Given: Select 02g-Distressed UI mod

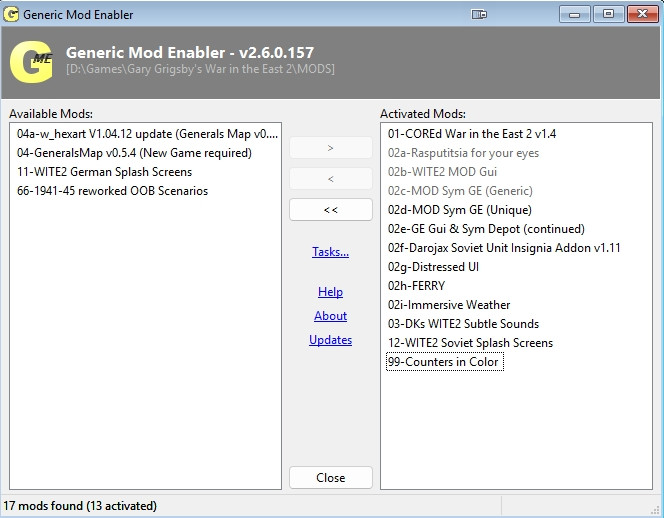Looking at the screenshot, I should tap(433, 267).
